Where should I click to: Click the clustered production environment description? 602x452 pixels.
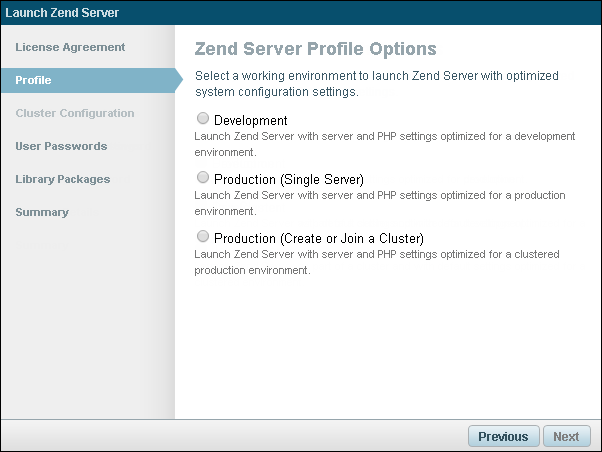[x=376, y=262]
